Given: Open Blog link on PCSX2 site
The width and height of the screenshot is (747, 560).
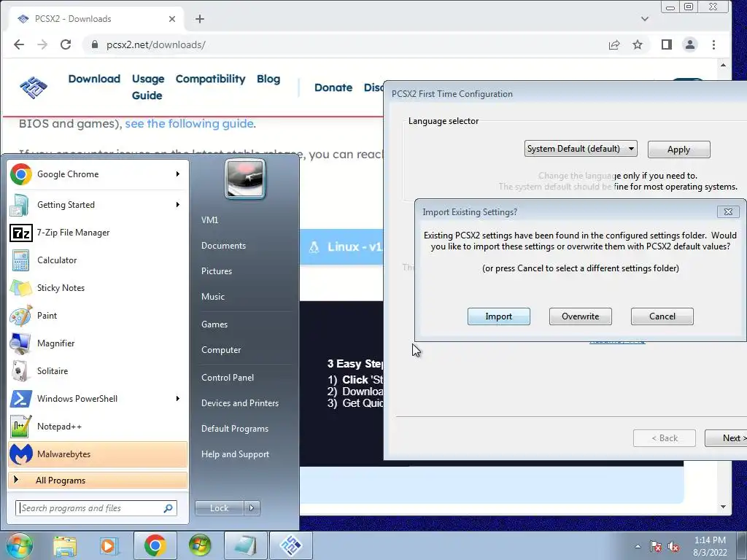Looking at the screenshot, I should pyautogui.click(x=268, y=79).
